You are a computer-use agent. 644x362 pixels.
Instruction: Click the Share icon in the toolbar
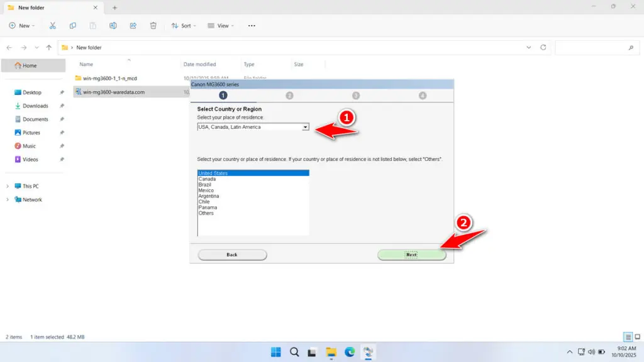pyautogui.click(x=133, y=25)
